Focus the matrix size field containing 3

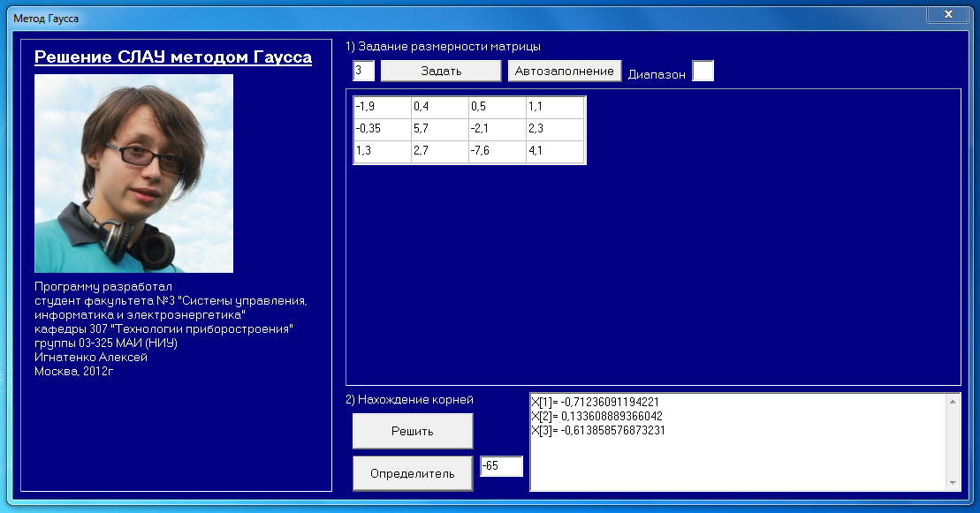pyautogui.click(x=364, y=71)
